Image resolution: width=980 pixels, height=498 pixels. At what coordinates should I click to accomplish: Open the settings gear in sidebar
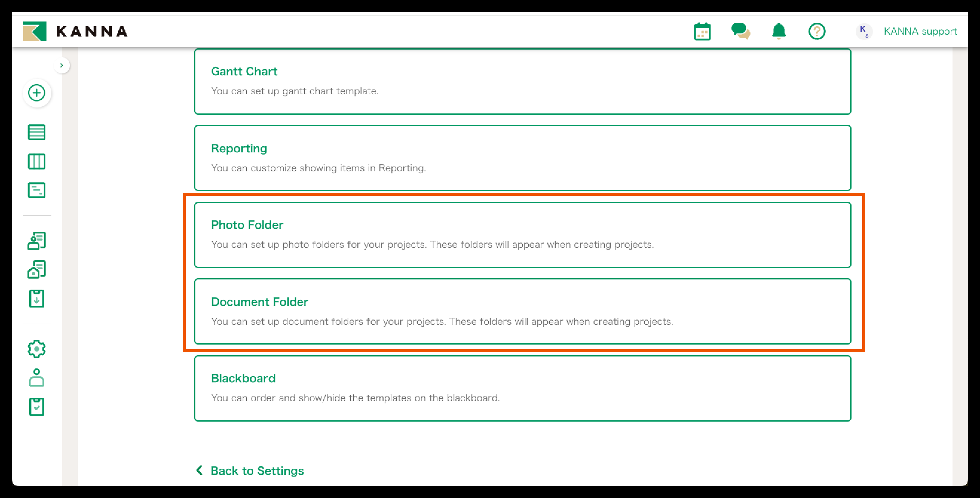[37, 349]
